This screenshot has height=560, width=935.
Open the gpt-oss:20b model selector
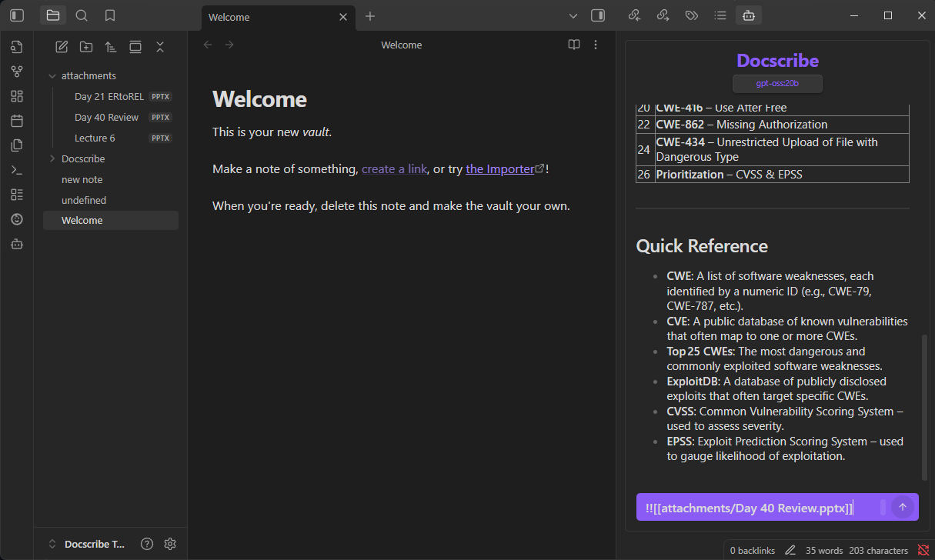[777, 83]
